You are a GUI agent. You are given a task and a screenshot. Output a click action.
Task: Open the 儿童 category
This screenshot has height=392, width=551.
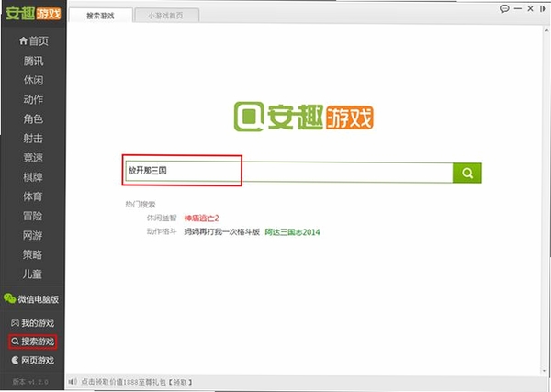[x=33, y=274]
